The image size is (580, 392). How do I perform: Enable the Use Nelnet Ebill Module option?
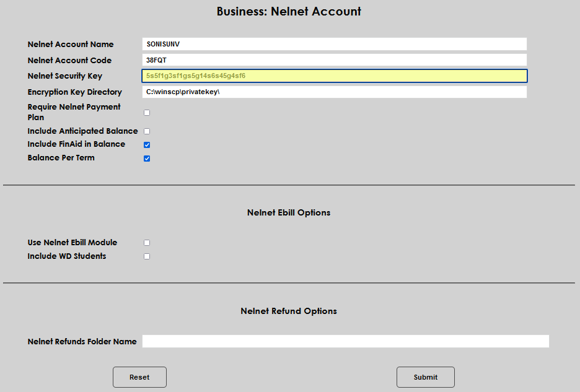click(146, 242)
